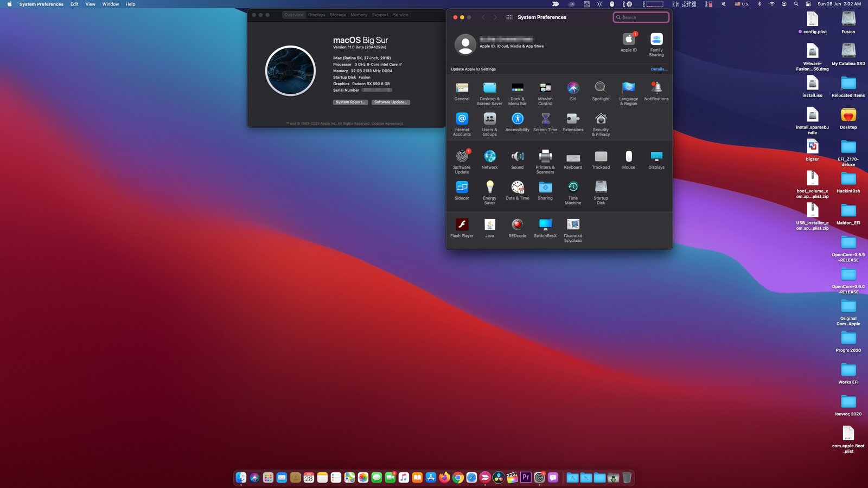
Task: Open Displays preferences
Action: [x=656, y=156]
